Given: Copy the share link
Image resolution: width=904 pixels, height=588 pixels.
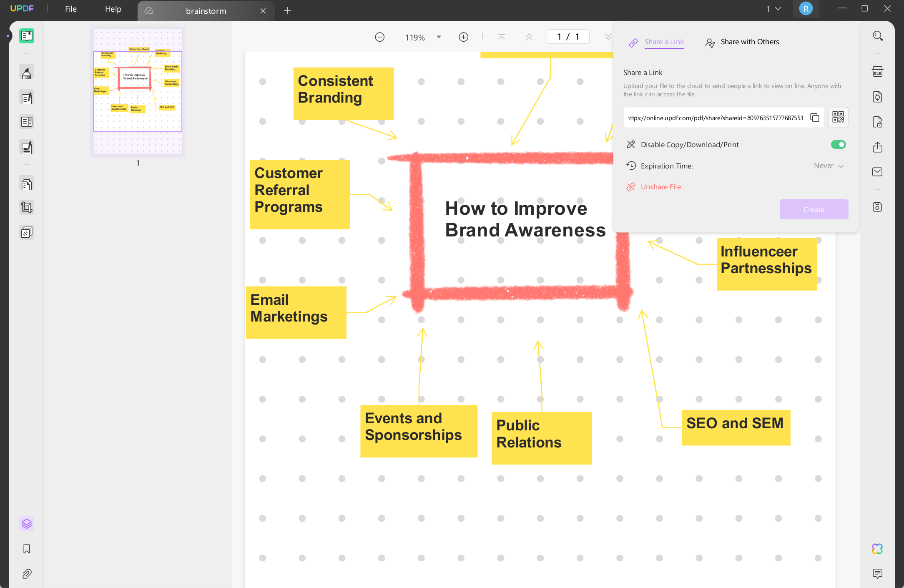Looking at the screenshot, I should 816,117.
